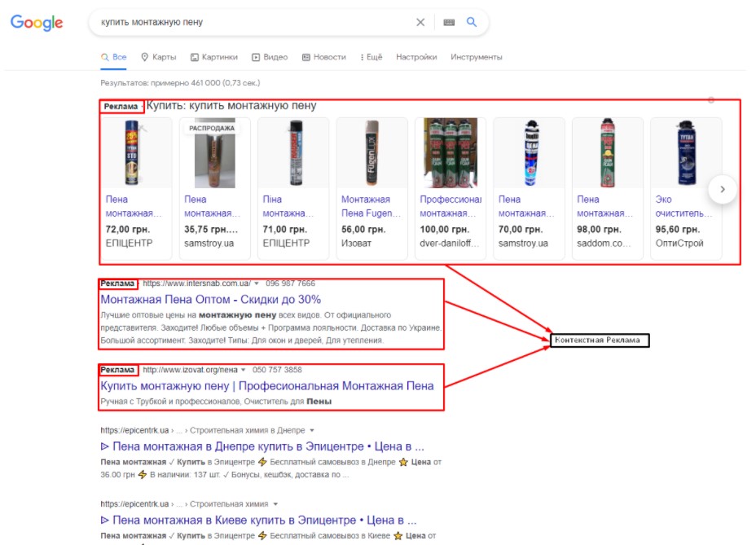Click seller saddom.co text
Viewport: 756px width, 545px height.
point(604,244)
